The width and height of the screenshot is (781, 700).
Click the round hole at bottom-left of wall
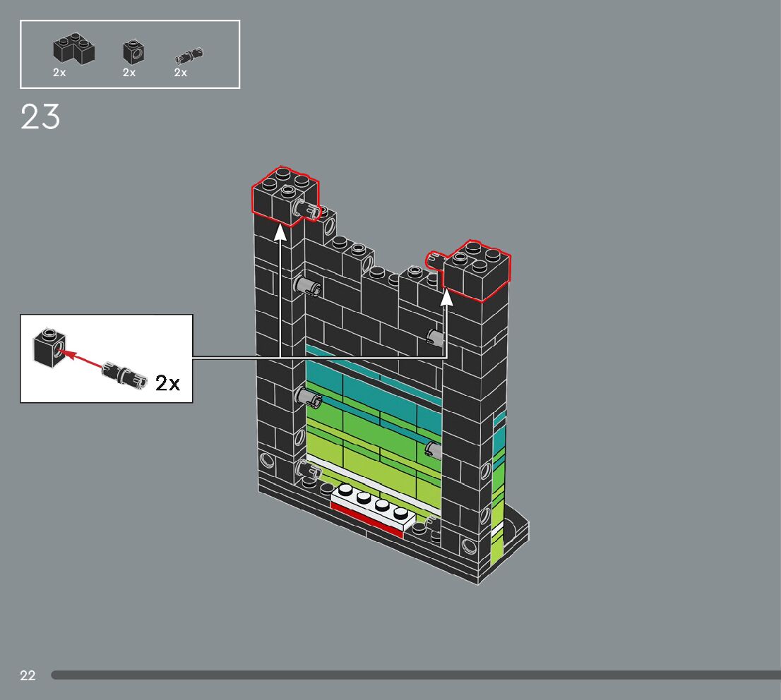[x=268, y=461]
